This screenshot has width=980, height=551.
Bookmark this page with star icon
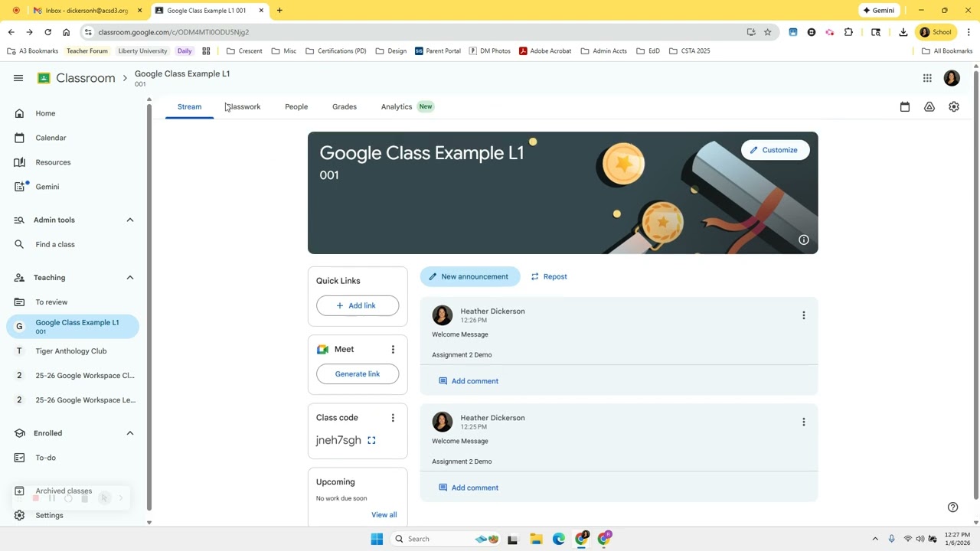tap(767, 32)
